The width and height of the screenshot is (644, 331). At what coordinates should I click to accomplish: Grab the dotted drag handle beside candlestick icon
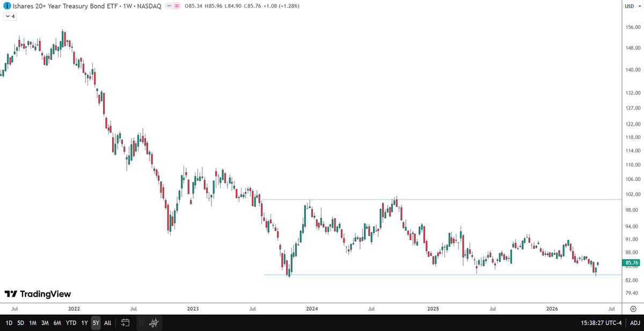pos(141,323)
